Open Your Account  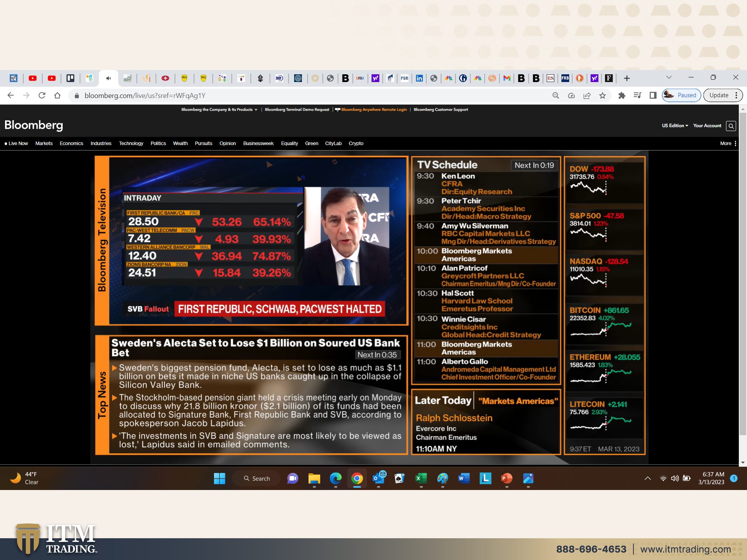[707, 126]
